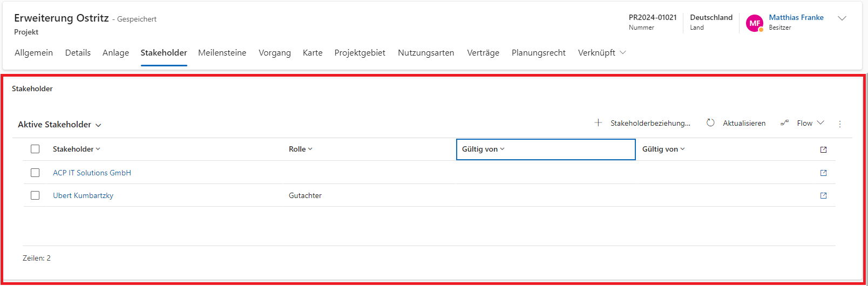This screenshot has width=868, height=286.
Task: Switch to the Meilensteine tab
Action: [x=222, y=53]
